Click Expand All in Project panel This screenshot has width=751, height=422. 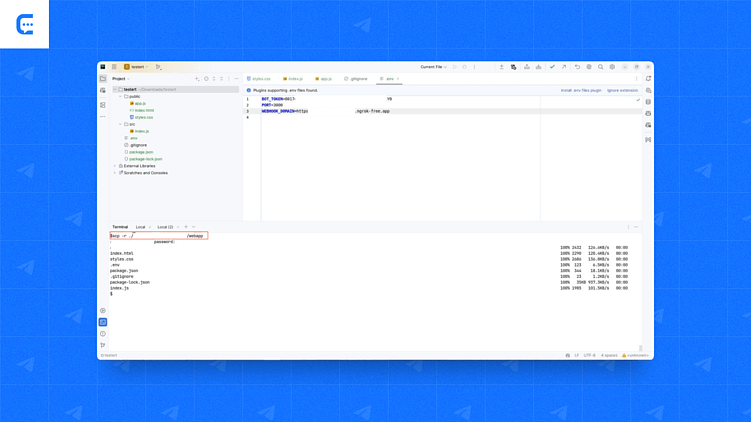[x=214, y=79]
